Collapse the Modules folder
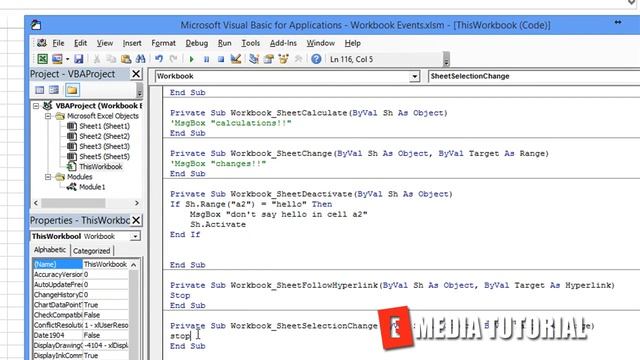This screenshot has width=640, height=360. click(48, 177)
